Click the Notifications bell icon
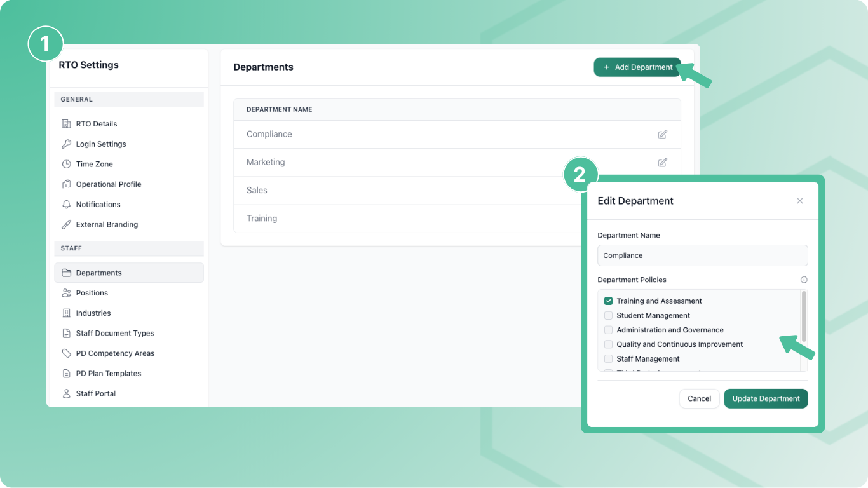868x488 pixels. tap(66, 205)
